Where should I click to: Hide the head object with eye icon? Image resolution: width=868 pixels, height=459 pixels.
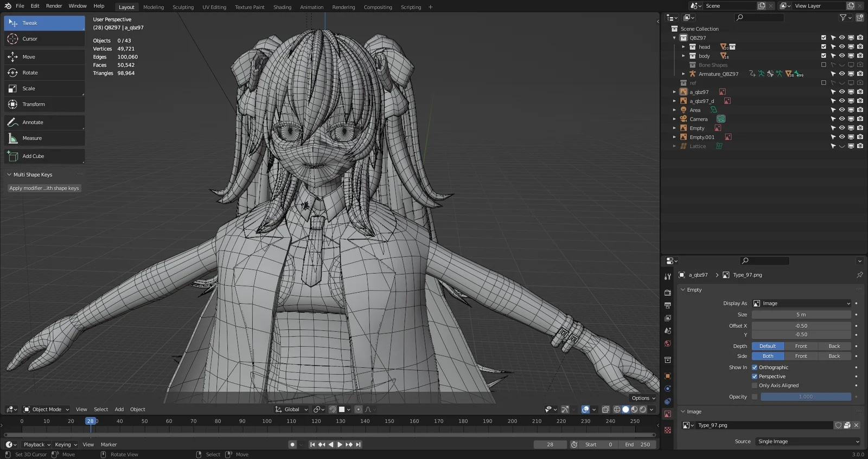coord(842,47)
